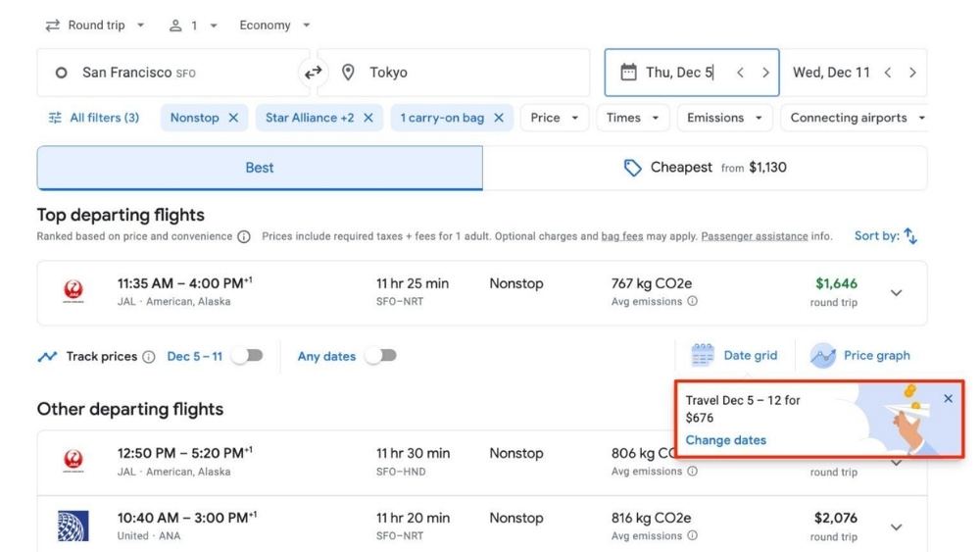Open the Passenger assistance link
Viewport: 980px width, 552px height.
[x=755, y=236]
